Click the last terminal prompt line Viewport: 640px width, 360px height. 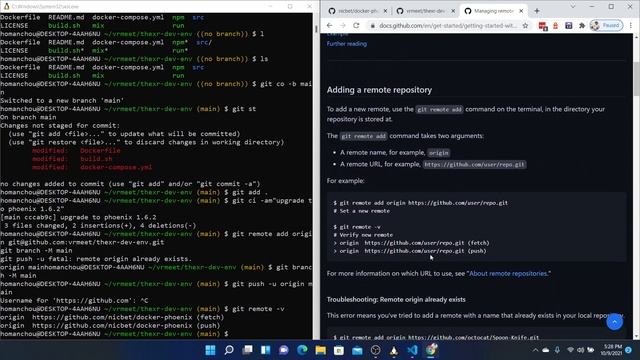tap(114, 334)
